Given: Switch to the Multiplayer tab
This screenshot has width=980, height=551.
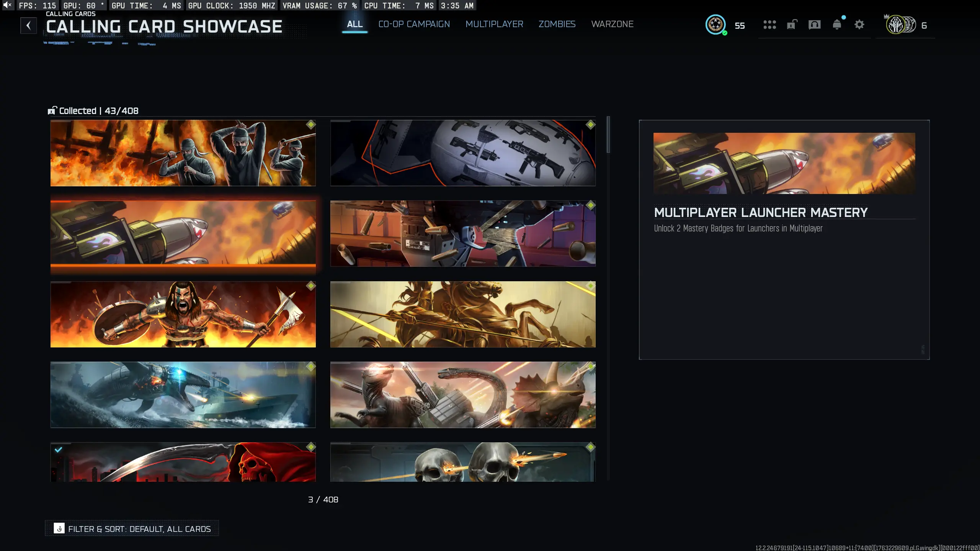Looking at the screenshot, I should tap(494, 24).
